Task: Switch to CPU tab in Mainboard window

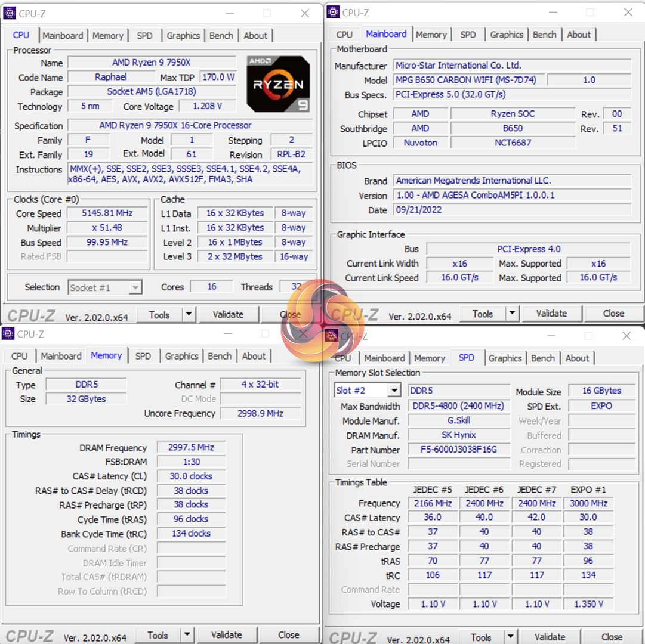Action: pyautogui.click(x=344, y=35)
